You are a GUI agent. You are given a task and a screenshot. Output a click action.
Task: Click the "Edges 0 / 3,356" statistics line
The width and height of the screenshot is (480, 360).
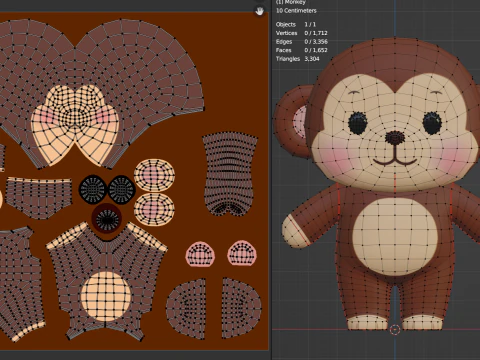[302, 42]
